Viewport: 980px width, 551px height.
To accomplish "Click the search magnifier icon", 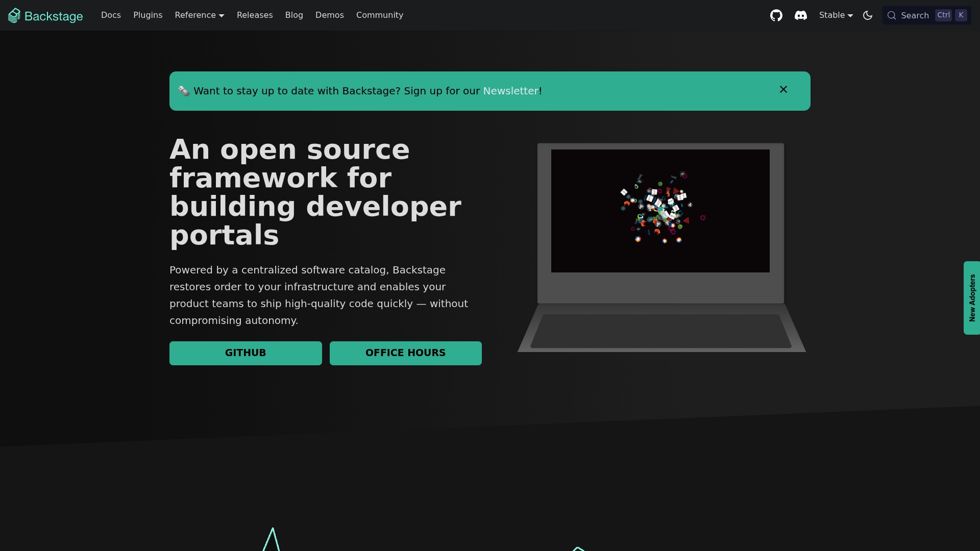I will coord(892,15).
